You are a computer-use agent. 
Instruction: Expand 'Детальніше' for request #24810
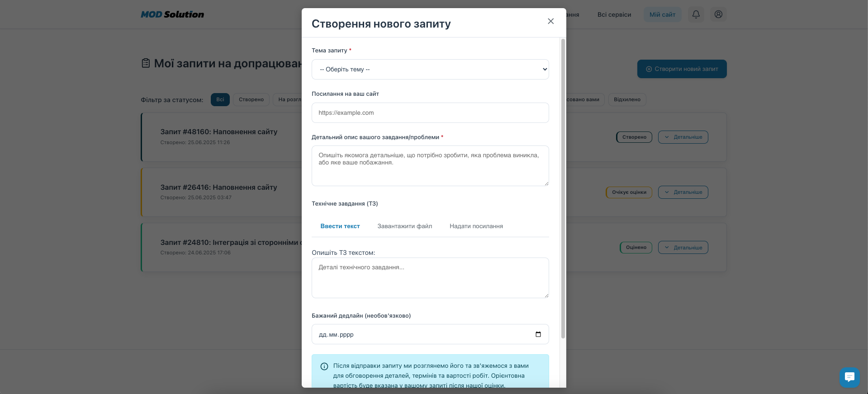pos(683,248)
